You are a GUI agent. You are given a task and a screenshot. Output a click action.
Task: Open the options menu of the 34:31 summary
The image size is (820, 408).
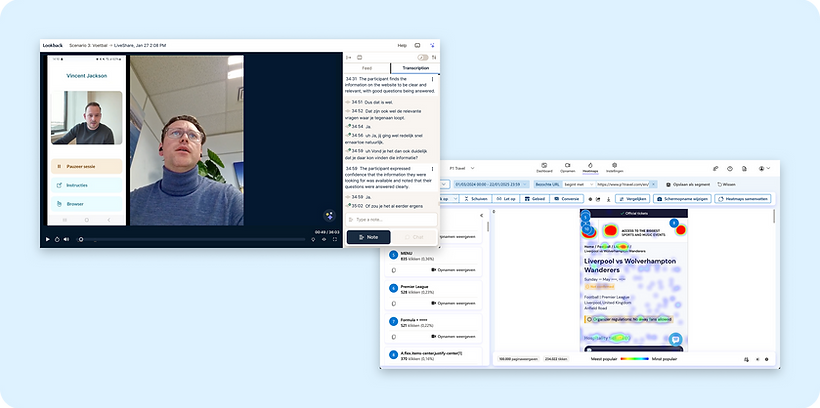pyautogui.click(x=432, y=80)
